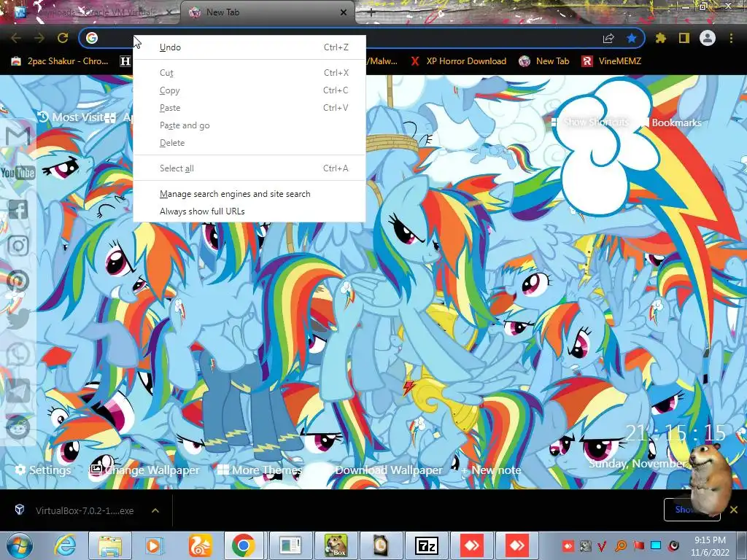Screen dimensions: 747x560
Task: Click the Reload page icon
Action: (x=63, y=38)
